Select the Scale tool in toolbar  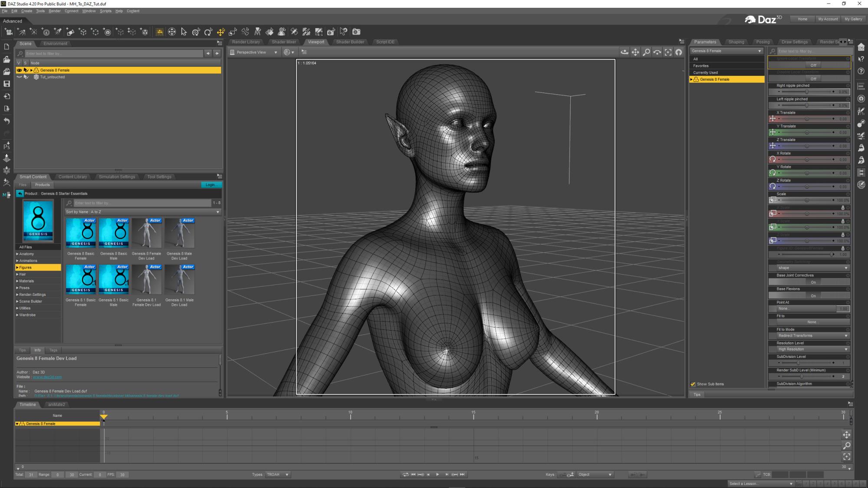pyautogui.click(x=233, y=32)
